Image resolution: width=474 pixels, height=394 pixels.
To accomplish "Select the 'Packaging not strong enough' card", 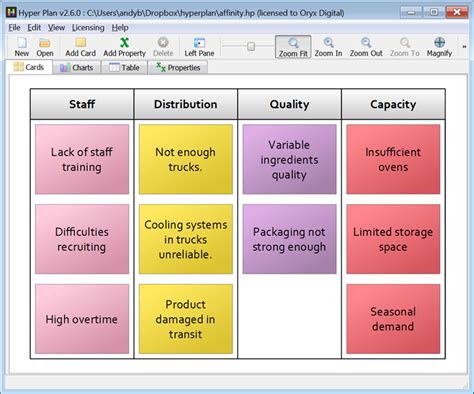I will (x=289, y=239).
